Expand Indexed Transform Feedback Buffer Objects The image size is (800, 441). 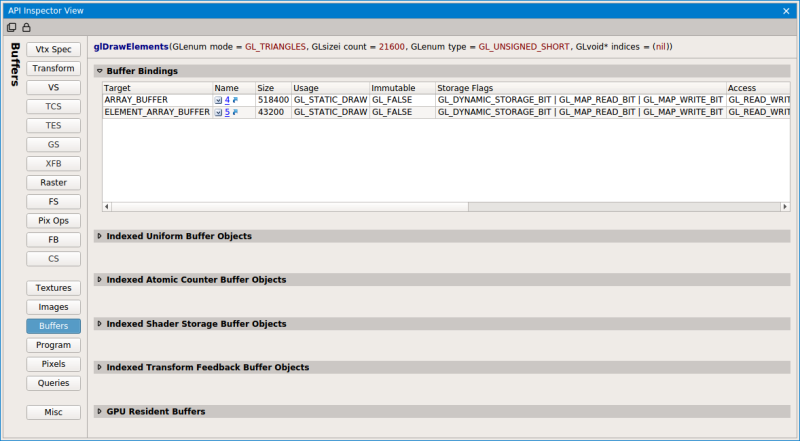99,368
